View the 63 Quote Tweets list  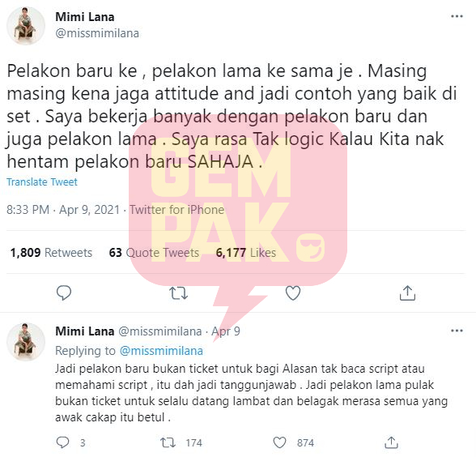154,253
